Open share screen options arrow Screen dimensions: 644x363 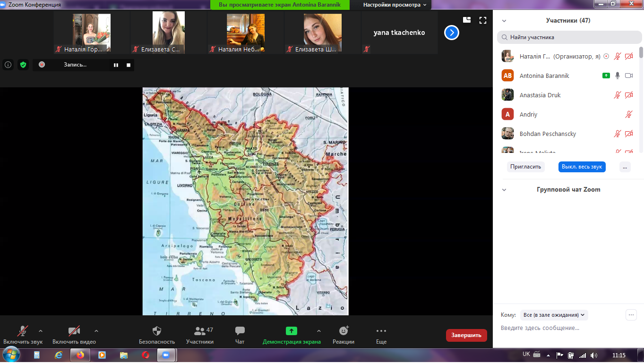click(x=318, y=331)
